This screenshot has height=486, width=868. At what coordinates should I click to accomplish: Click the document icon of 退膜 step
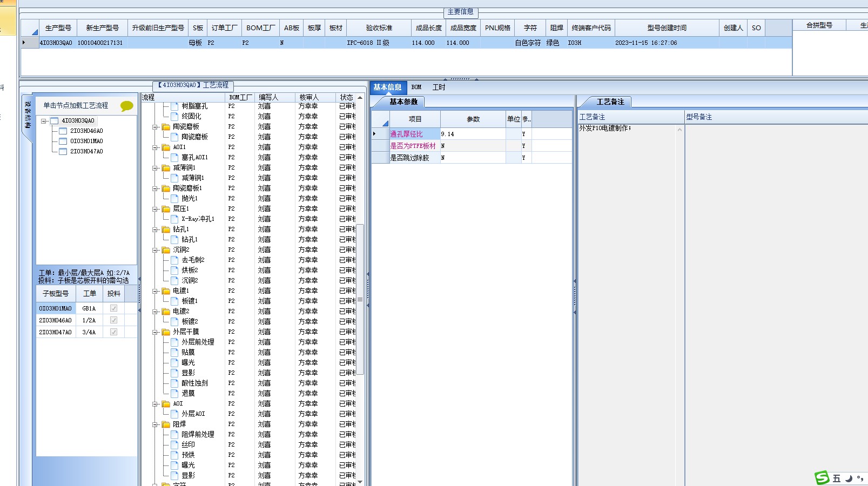point(175,394)
